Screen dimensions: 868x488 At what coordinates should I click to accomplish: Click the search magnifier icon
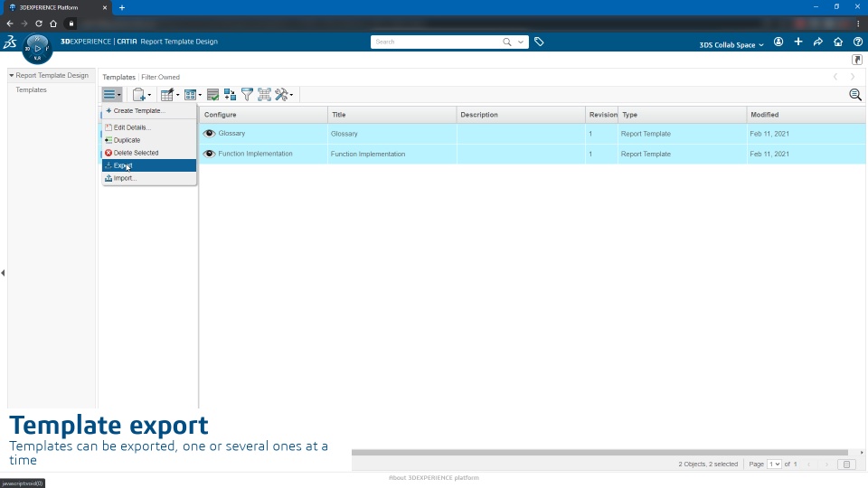[506, 42]
